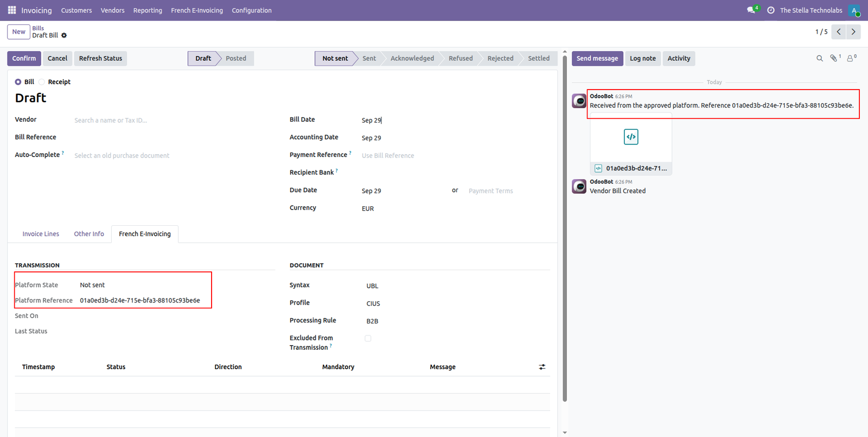868x437 pixels.
Task: Click the New button
Action: (x=18, y=31)
